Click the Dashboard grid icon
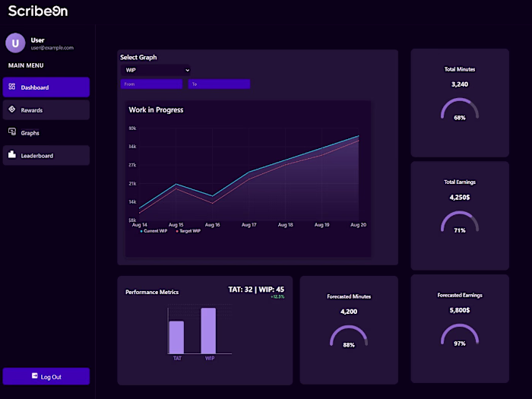The height and width of the screenshot is (399, 532). (12, 87)
